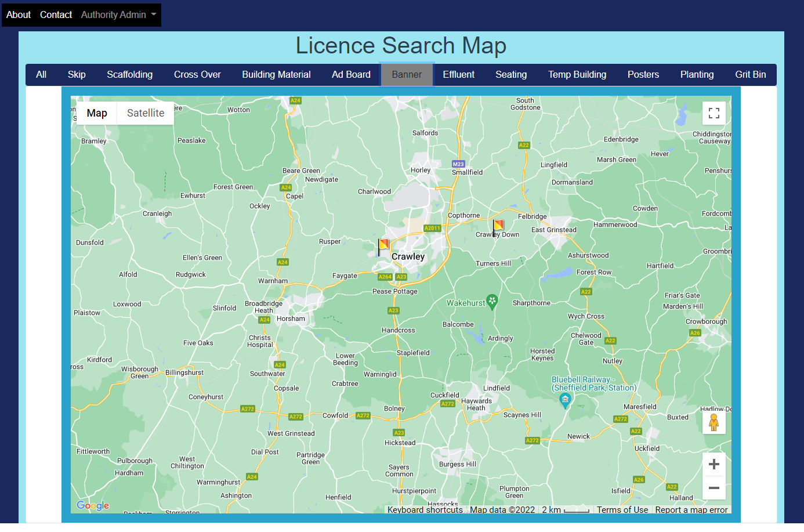Open Keyboard shortcuts on the map
Image resolution: width=804 pixels, height=532 pixels.
(425, 510)
